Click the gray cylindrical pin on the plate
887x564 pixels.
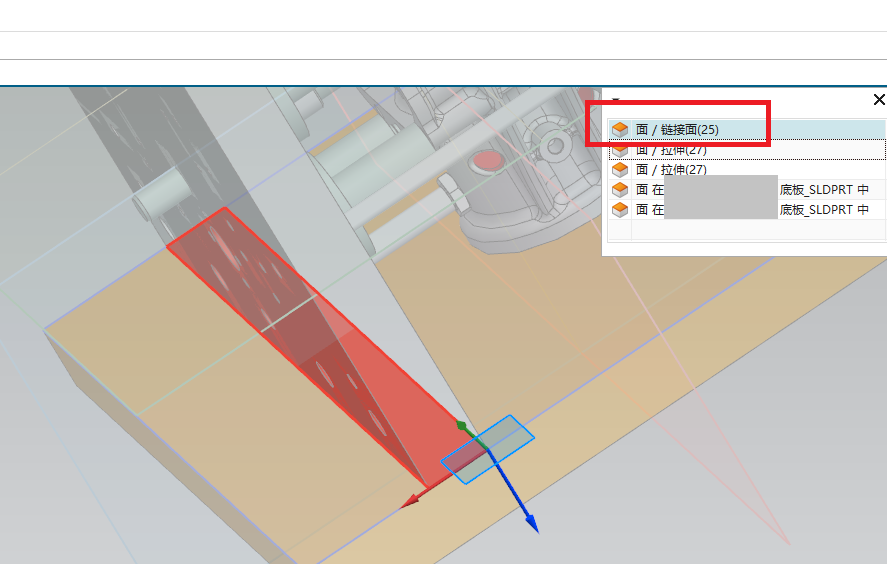coord(160,195)
